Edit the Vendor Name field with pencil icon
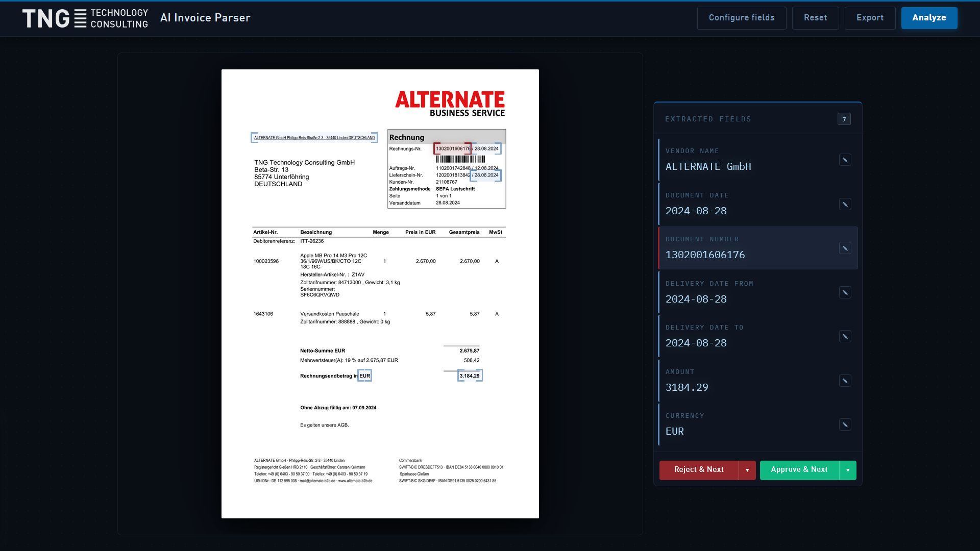 pos(845,160)
